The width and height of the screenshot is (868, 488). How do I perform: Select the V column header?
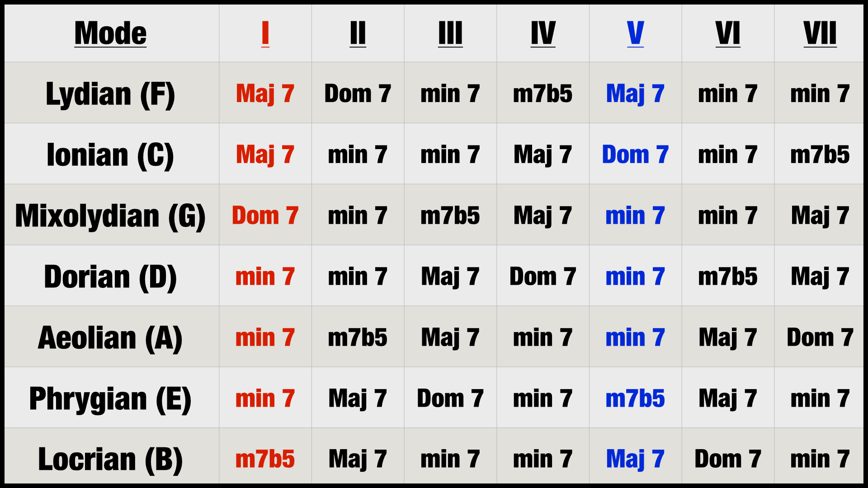pos(635,33)
